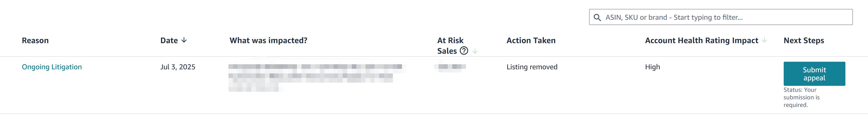
Task: Focus the ASIN, SKU or brand filter field
Action: point(721,17)
